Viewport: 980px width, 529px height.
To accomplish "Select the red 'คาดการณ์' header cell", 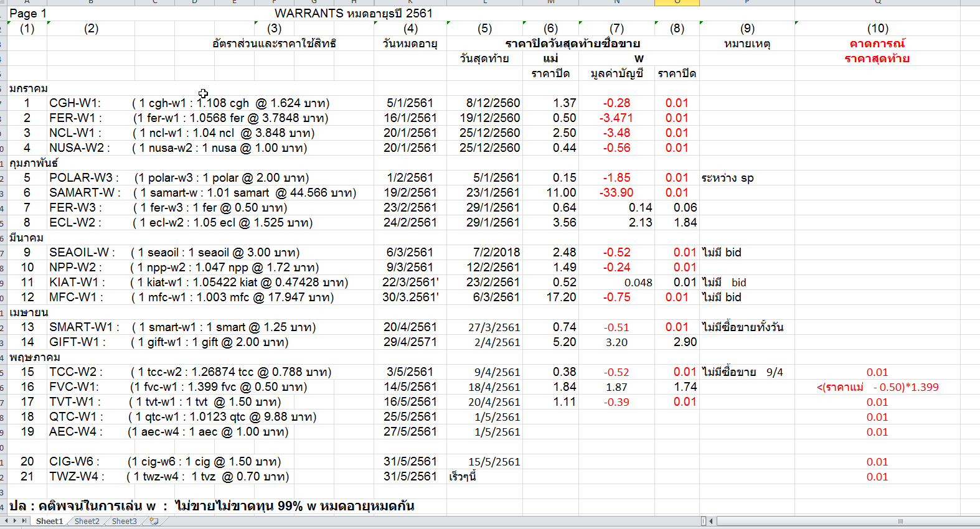I will 877,43.
